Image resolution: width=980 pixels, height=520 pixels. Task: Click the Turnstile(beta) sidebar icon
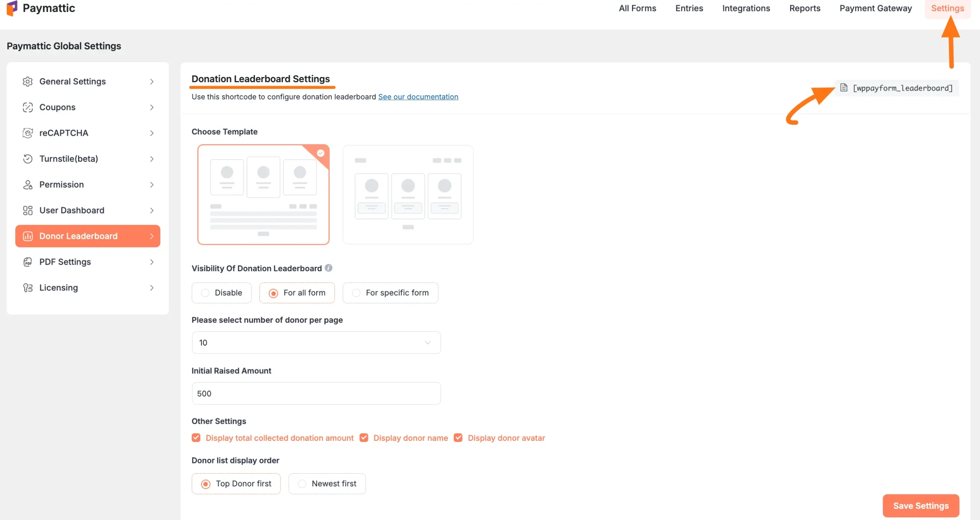click(28, 159)
